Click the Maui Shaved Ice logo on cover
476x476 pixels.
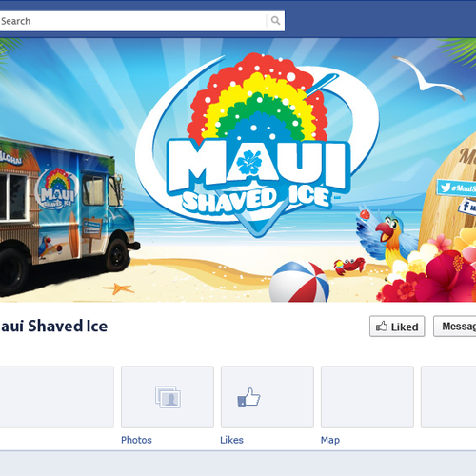(258, 146)
